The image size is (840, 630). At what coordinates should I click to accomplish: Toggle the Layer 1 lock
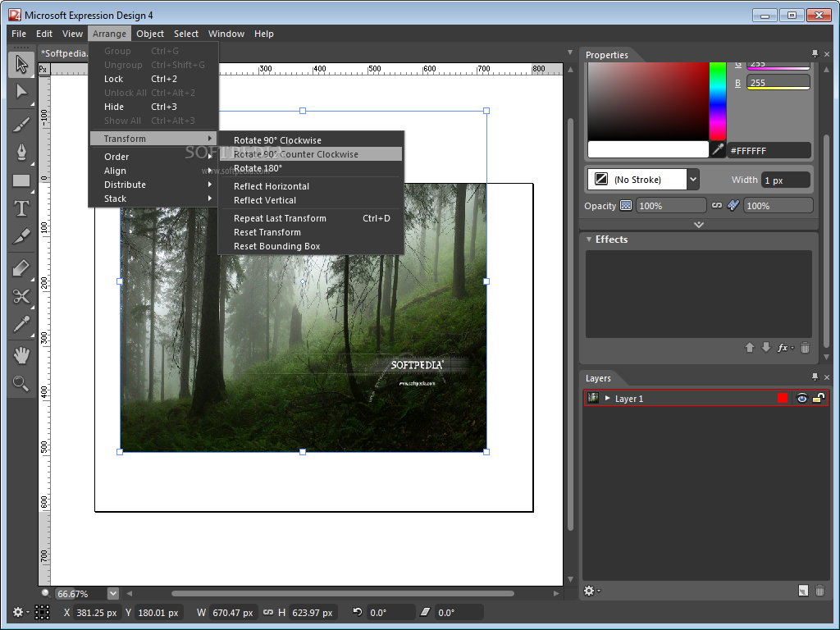click(819, 398)
